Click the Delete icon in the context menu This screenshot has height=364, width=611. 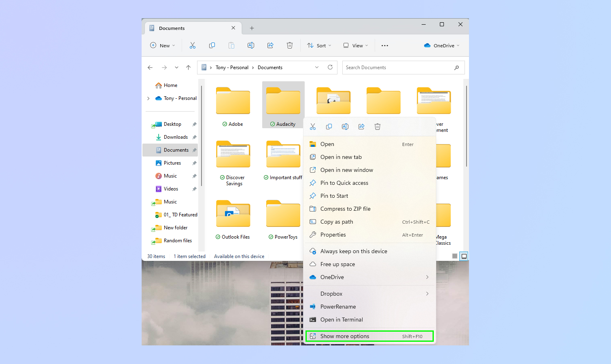tap(378, 127)
